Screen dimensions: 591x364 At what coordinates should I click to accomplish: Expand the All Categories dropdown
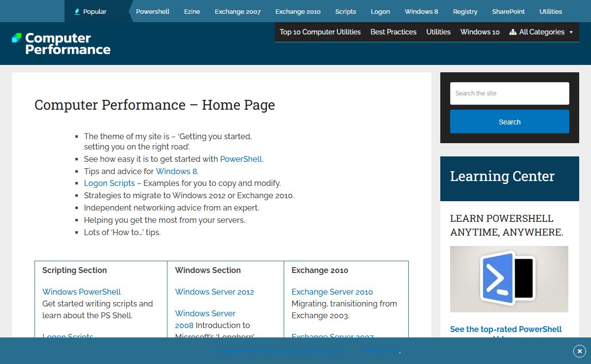[541, 32]
